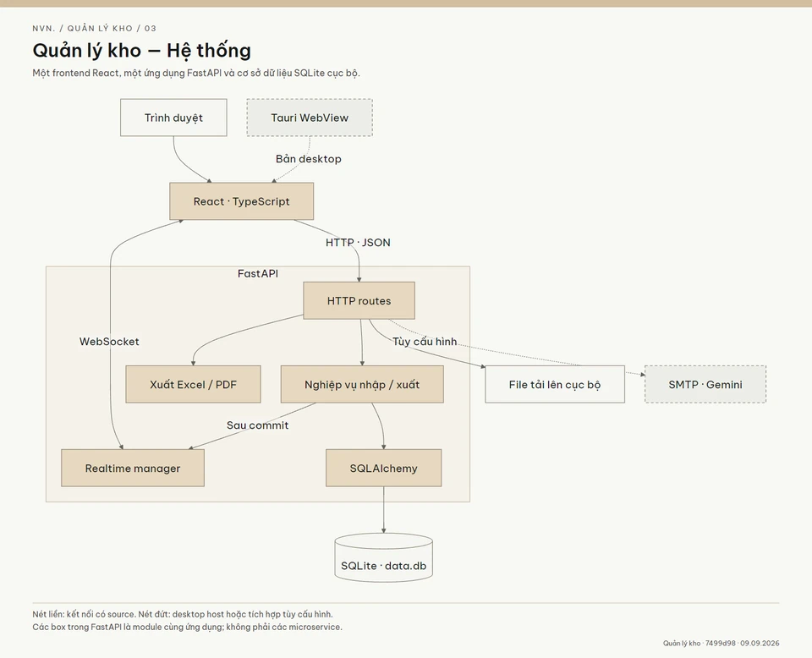Select the "Realtime manager" box
The height and width of the screenshot is (658, 812).
(x=133, y=468)
